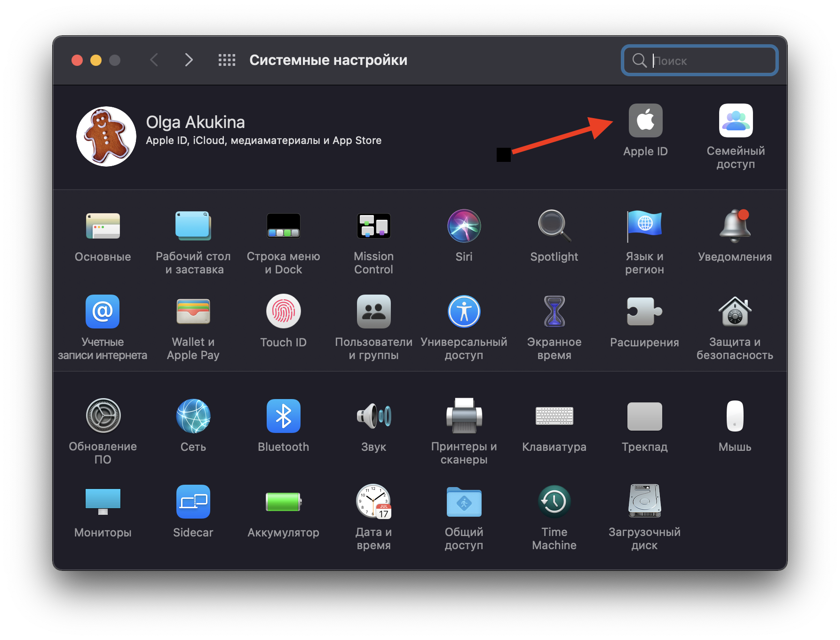
Task: Click the Olga Akukina account name
Action: pos(196,122)
